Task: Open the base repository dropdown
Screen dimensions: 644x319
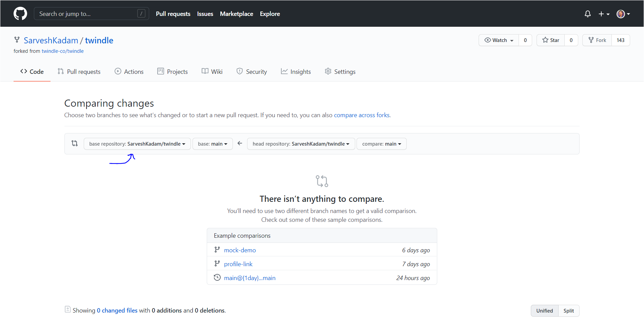Action: 137,144
